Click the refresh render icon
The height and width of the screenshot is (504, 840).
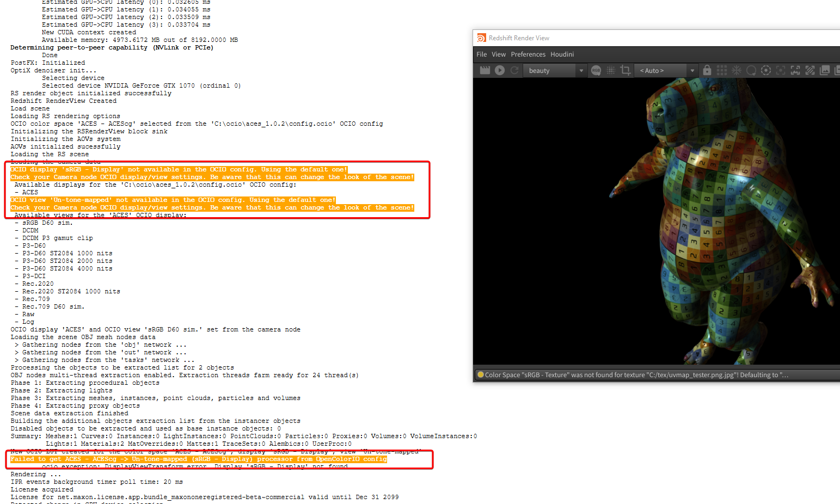[514, 70]
